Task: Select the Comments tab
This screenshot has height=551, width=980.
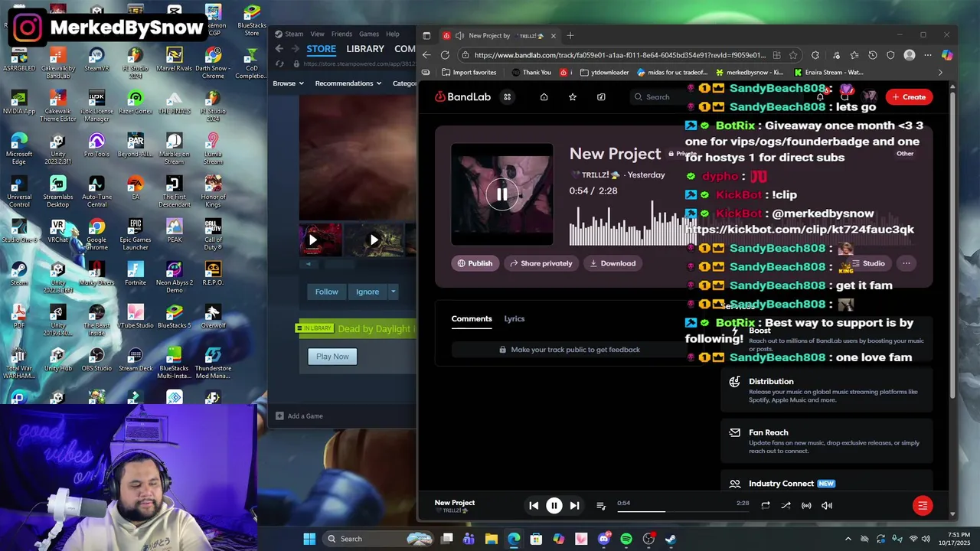Action: 472,318
